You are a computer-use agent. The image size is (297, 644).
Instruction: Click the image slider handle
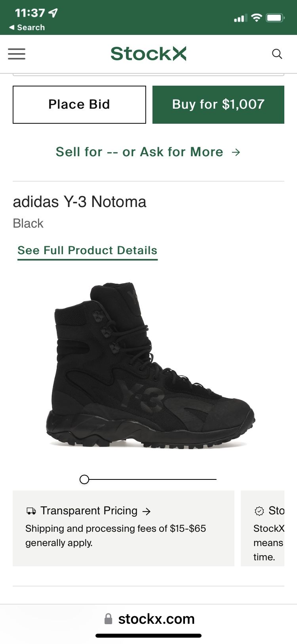tap(84, 479)
